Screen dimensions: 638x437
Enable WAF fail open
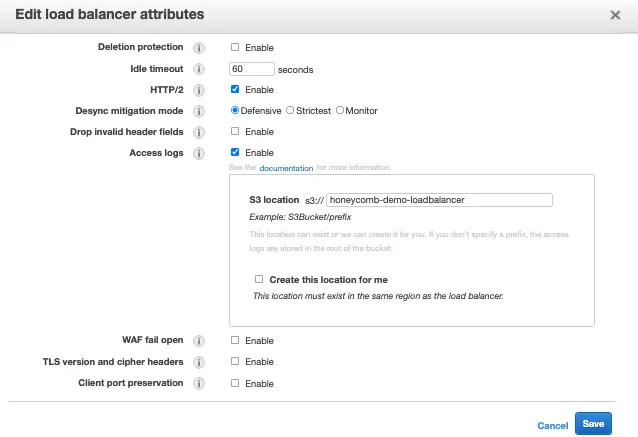pos(235,341)
